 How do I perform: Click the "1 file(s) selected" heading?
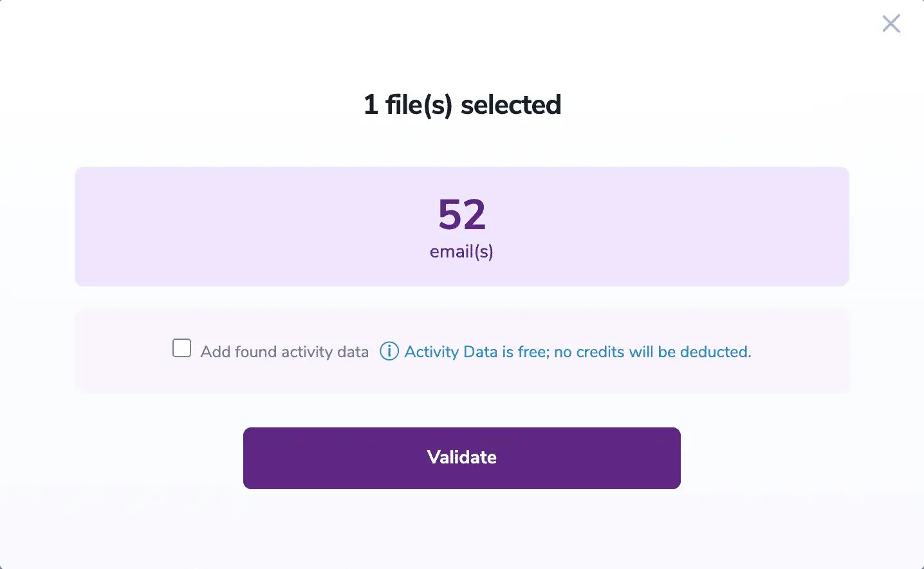(461, 105)
